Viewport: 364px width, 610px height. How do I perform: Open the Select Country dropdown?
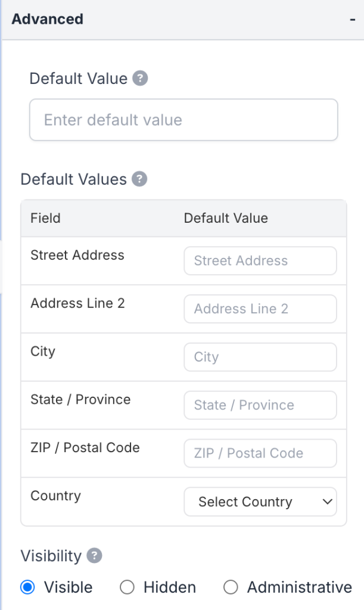(x=260, y=502)
